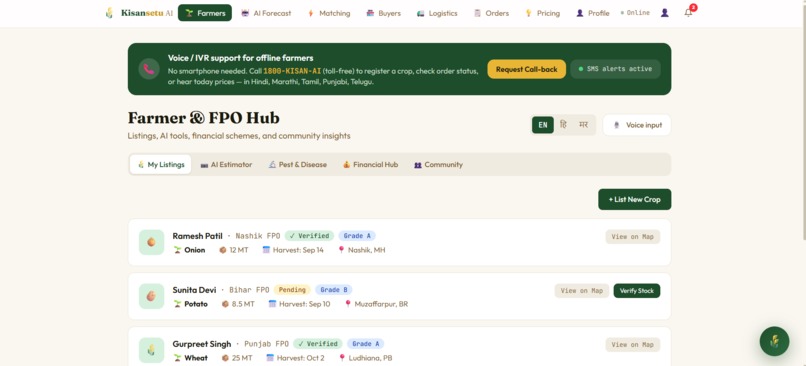This screenshot has width=806, height=366.
Task: Switch language to Hindi (हि)
Action: click(563, 125)
